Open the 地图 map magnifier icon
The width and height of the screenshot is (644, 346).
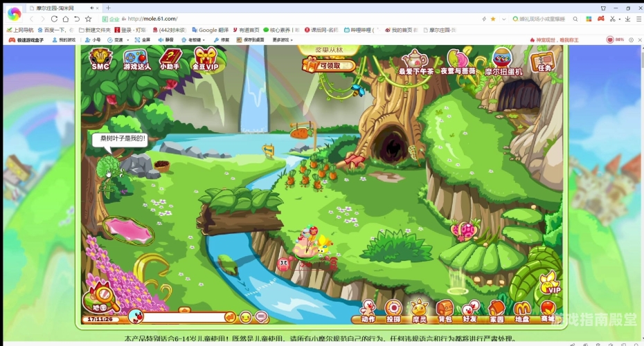coord(100,297)
